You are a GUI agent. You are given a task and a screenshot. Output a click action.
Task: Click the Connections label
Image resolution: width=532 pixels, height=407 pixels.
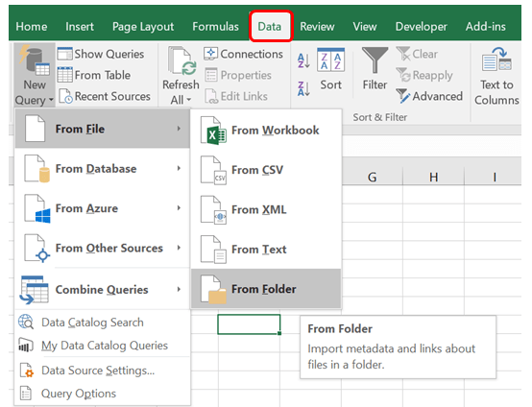[252, 54]
